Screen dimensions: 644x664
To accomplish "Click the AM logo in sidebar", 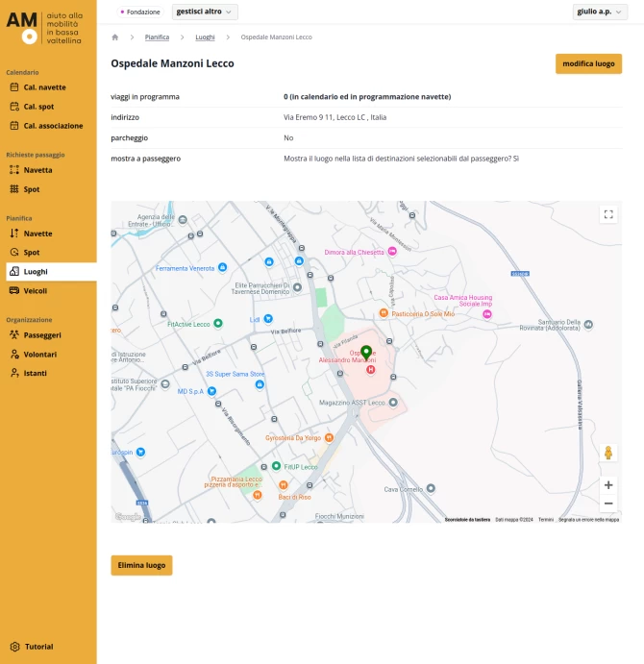I will (x=22, y=28).
